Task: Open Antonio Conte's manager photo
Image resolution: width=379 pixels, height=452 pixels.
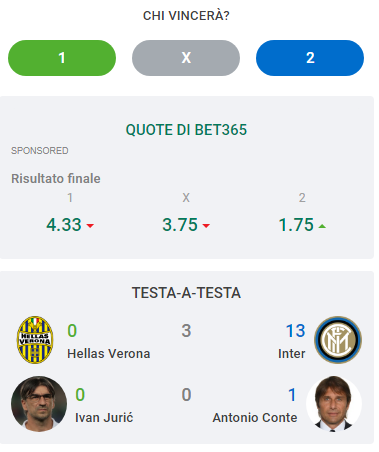Action: click(x=334, y=404)
